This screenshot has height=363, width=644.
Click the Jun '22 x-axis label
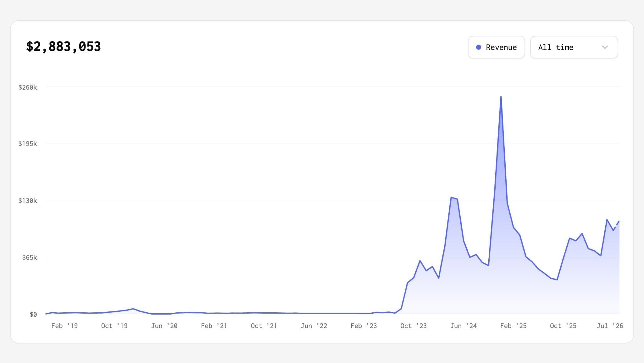tap(314, 326)
